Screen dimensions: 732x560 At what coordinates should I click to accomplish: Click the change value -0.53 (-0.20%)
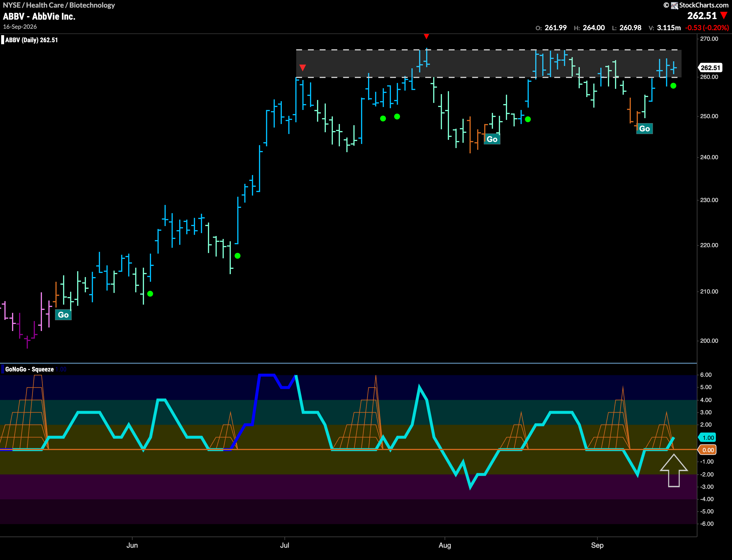click(x=707, y=28)
